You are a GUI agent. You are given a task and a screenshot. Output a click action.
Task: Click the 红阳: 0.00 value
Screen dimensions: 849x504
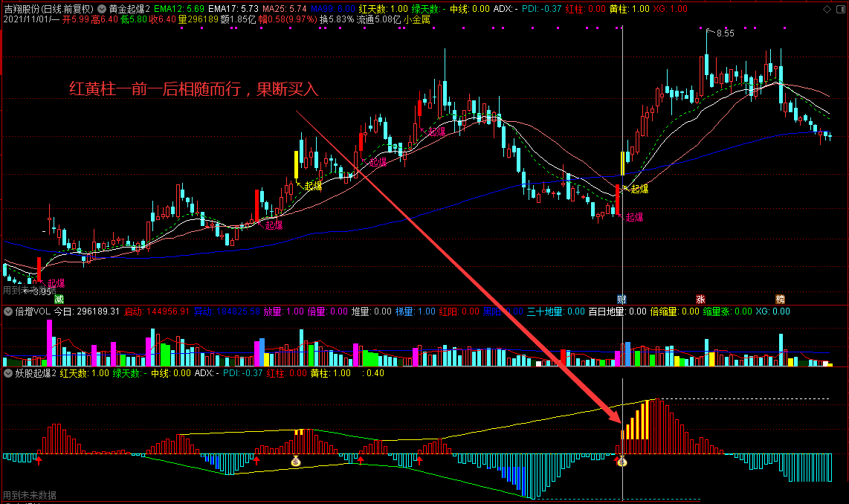pyautogui.click(x=459, y=311)
